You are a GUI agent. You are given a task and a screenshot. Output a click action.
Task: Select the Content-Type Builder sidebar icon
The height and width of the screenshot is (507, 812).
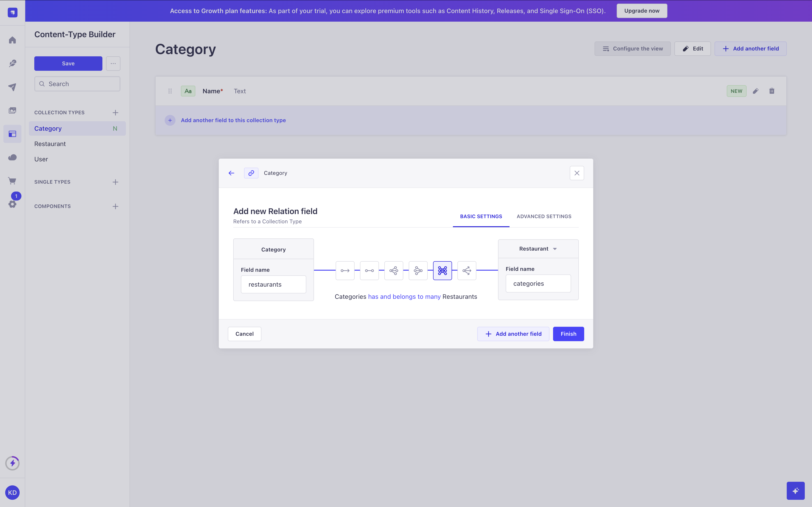(12, 134)
